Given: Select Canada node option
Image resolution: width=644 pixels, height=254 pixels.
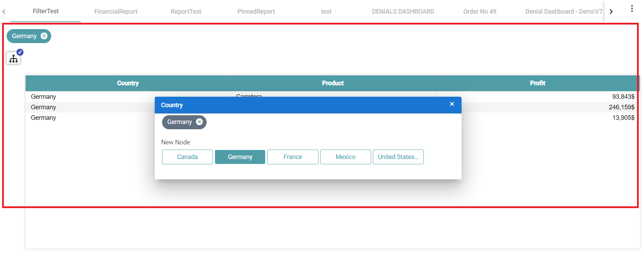Looking at the screenshot, I should (187, 157).
